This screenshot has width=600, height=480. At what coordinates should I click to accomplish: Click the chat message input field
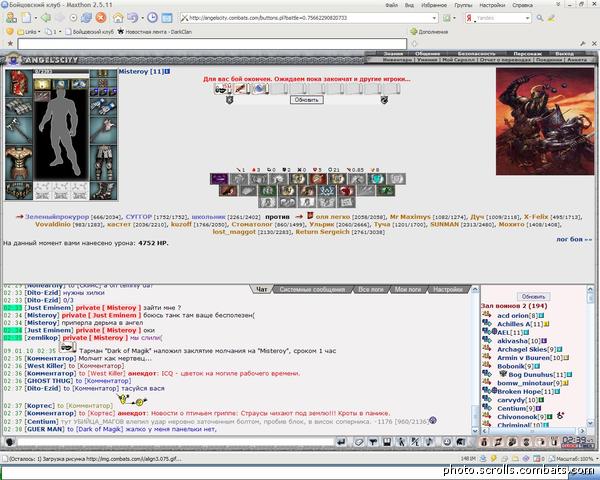176,442
